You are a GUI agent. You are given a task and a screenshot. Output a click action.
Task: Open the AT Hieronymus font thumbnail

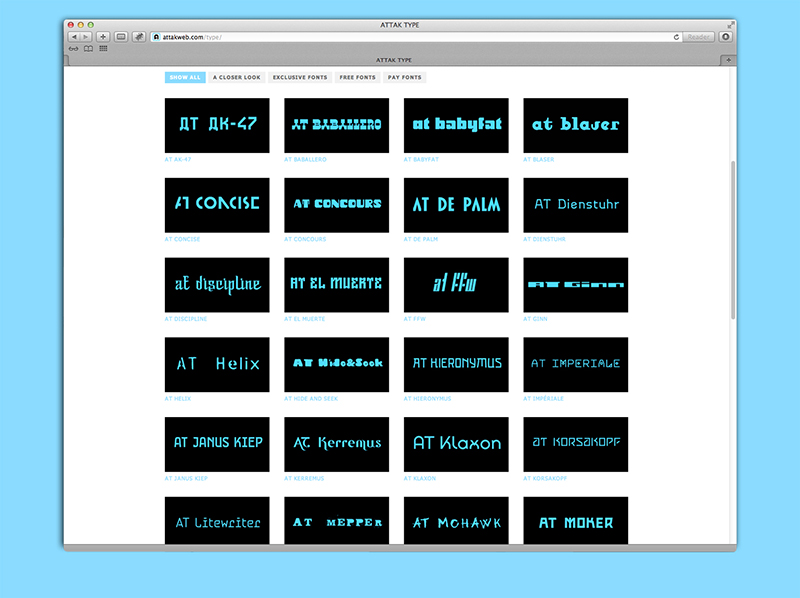point(456,365)
